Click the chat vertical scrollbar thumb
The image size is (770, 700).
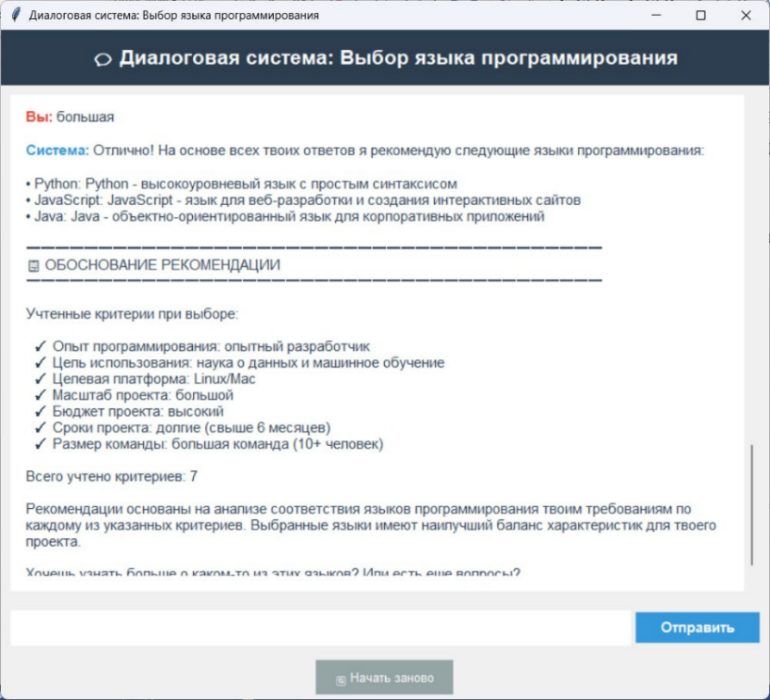[x=751, y=504]
